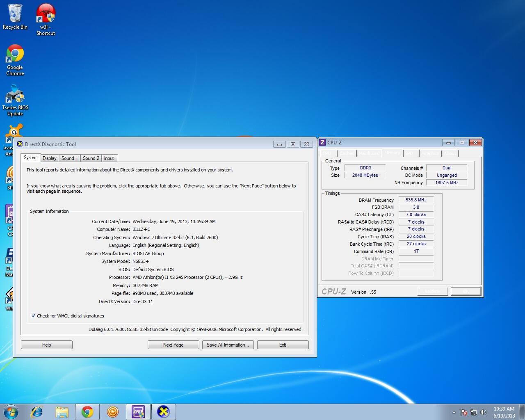Click the Command Rate value 1T
This screenshot has height=420, width=525.
(x=416, y=251)
